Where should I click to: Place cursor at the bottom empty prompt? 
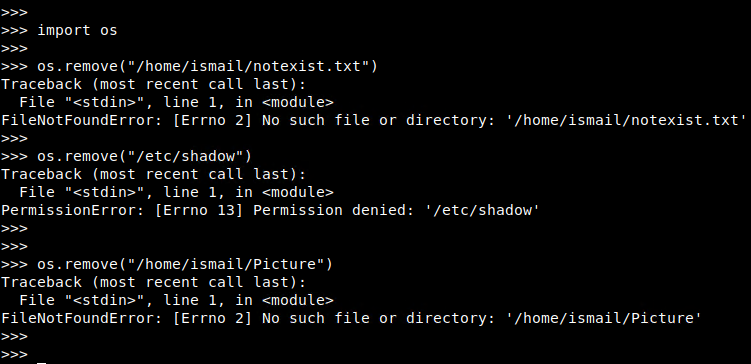pos(41,355)
